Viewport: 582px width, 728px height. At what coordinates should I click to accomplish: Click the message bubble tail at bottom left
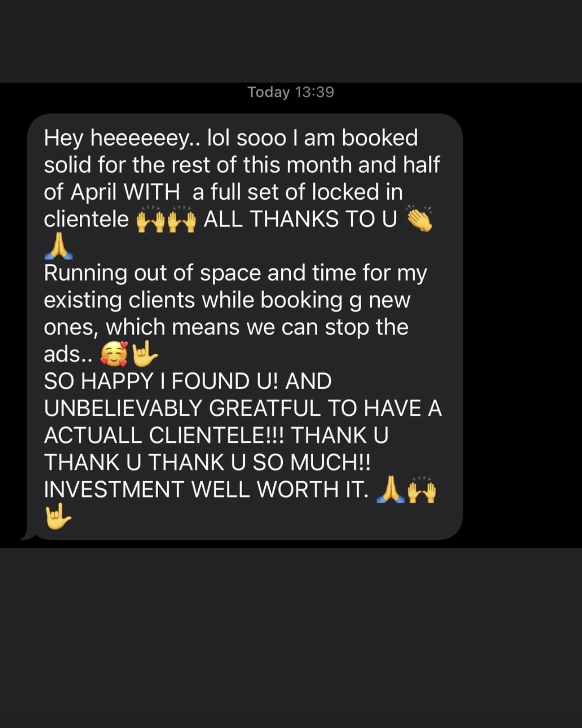(28, 535)
